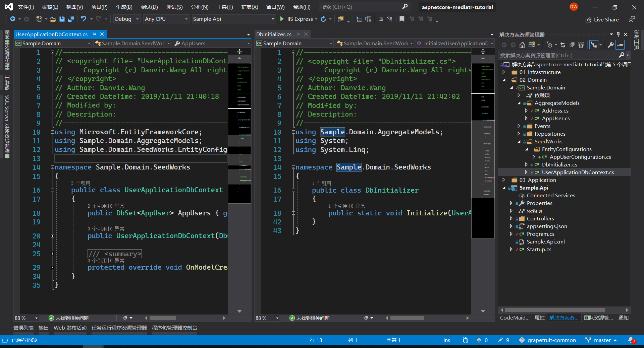Toggle auto-hide pin on Solution Explorer panel
This screenshot has height=348, width=644.
[618, 34]
